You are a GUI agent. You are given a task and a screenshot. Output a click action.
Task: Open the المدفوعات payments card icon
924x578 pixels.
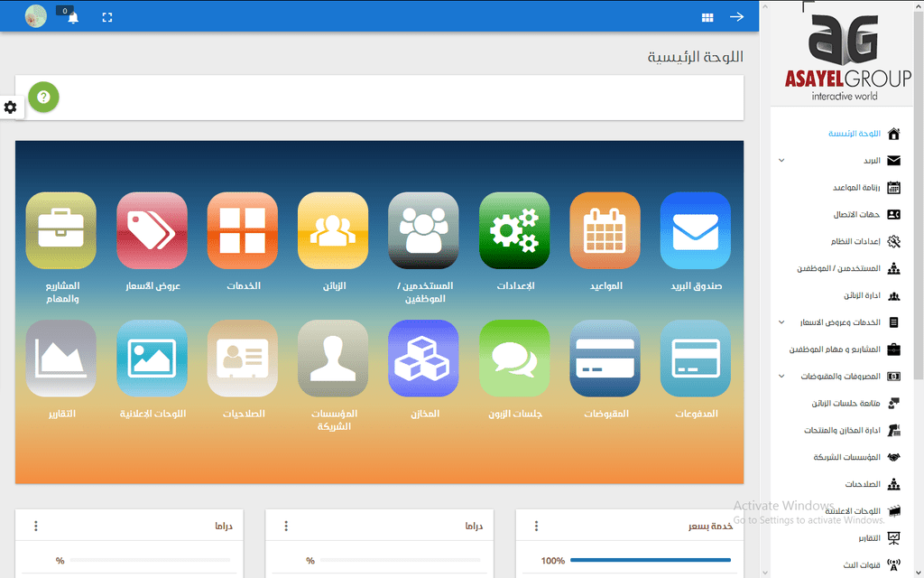pyautogui.click(x=696, y=359)
